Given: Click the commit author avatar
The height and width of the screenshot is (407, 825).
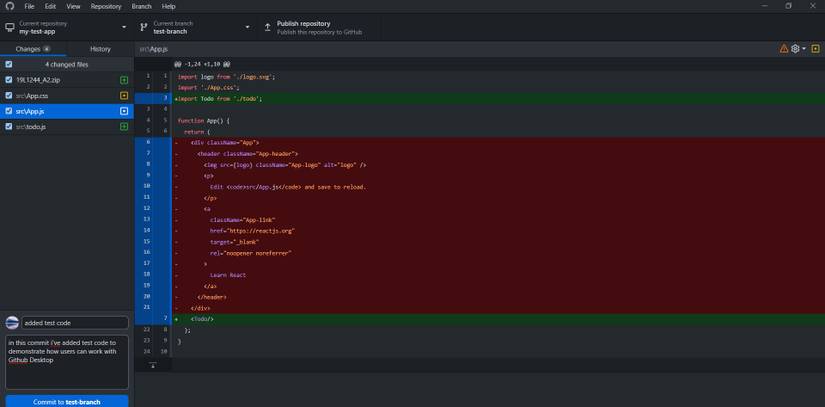Looking at the screenshot, I should click(x=12, y=323).
